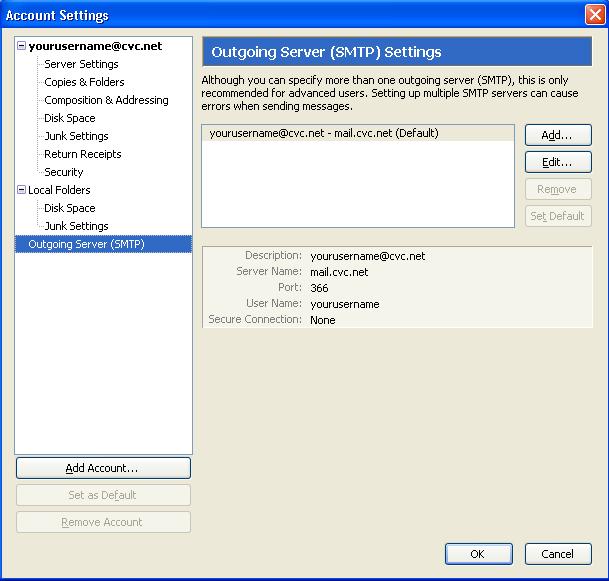Select Disk Space under yourusername@cvc.net
The height and width of the screenshot is (581, 609).
tap(70, 118)
